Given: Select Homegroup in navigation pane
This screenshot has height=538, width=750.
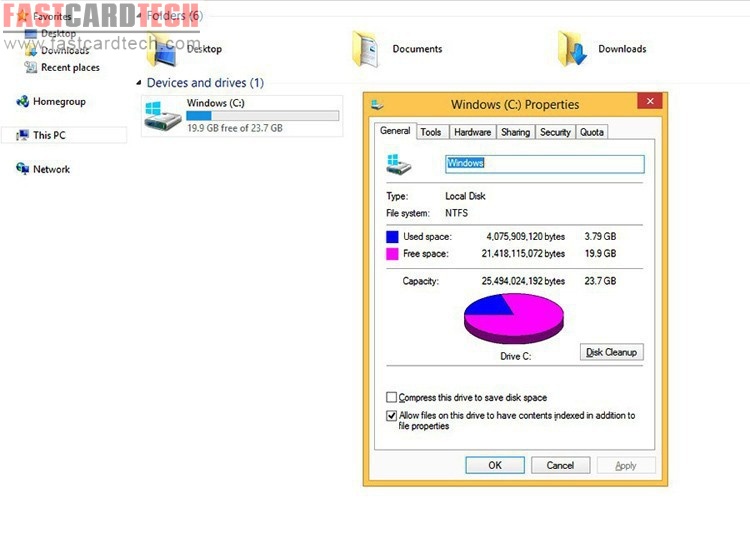Looking at the screenshot, I should 59,101.
